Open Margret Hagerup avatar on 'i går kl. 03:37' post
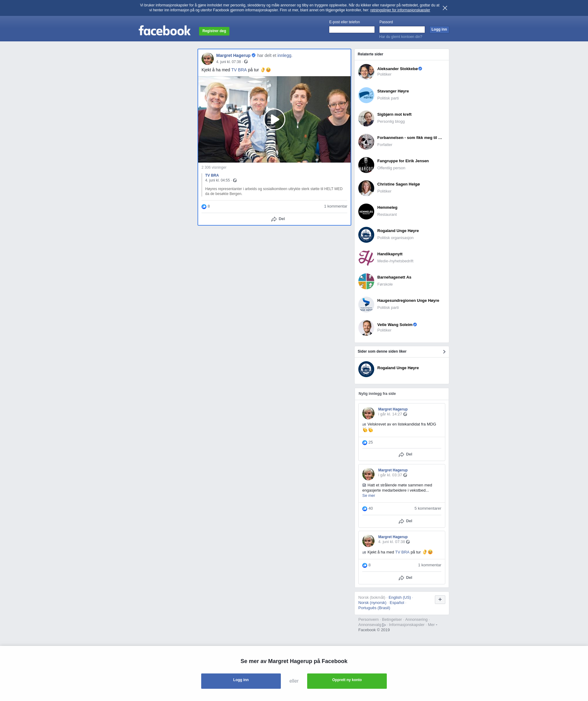This screenshot has width=588, height=701. click(x=368, y=474)
